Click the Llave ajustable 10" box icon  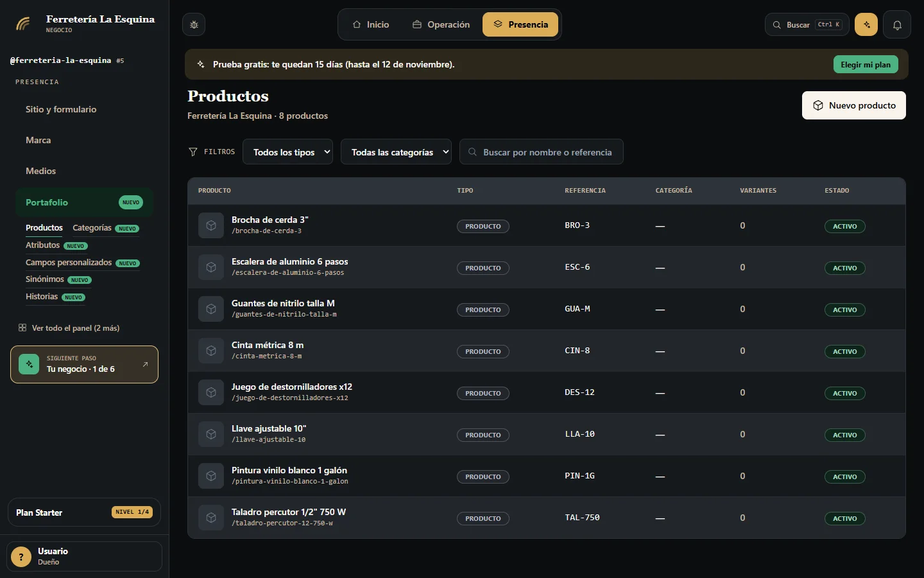point(211,434)
